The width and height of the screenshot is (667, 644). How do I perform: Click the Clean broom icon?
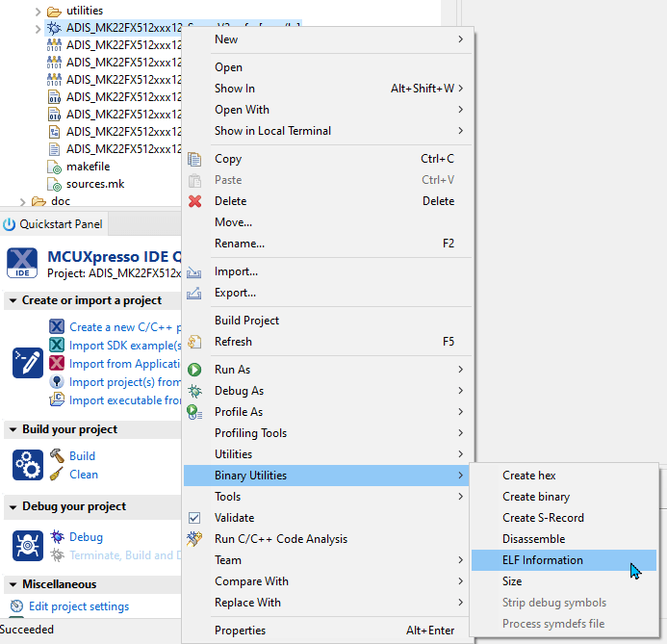pos(57,475)
